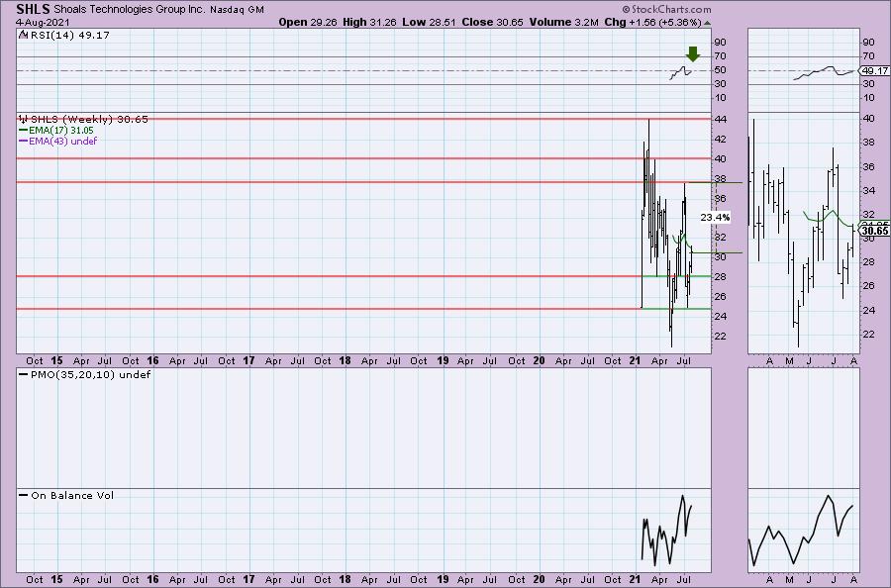Image resolution: width=891 pixels, height=588 pixels.
Task: Click the EMA(17) 31.05 legend label
Action: pyautogui.click(x=61, y=130)
